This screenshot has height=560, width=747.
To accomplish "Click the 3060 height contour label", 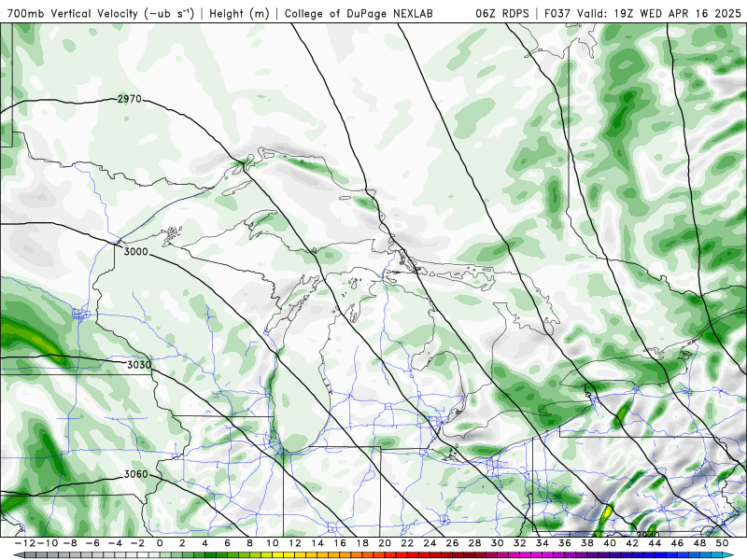I will pos(135,474).
